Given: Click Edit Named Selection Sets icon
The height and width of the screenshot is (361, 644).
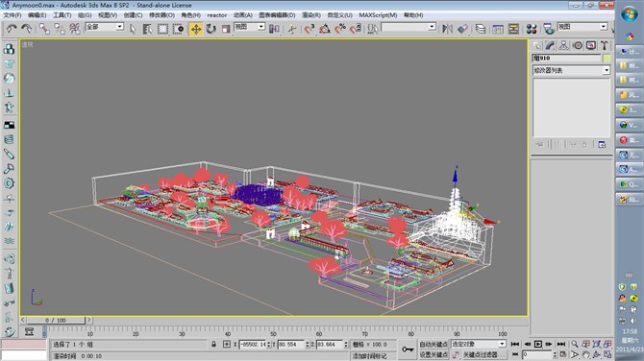Looking at the screenshot, I should 373,29.
